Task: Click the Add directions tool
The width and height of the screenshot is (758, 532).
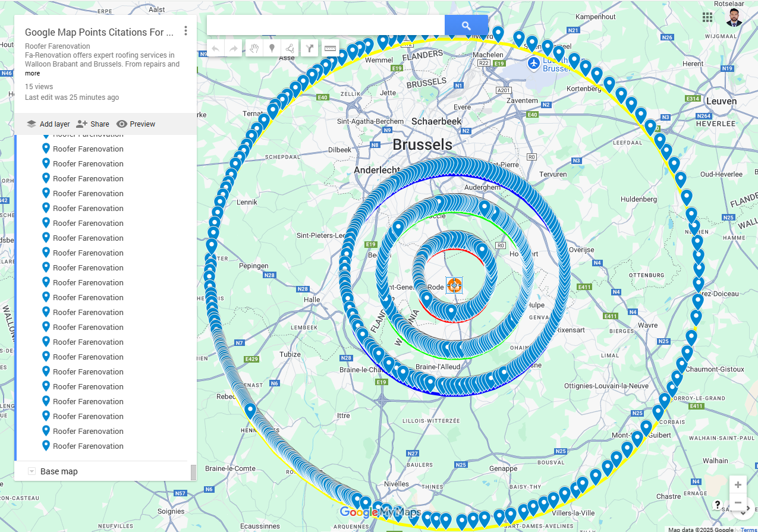Action: tap(310, 48)
